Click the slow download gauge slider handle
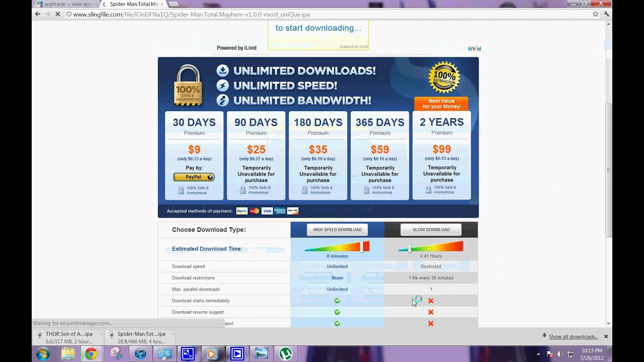644x362 pixels. (x=410, y=248)
